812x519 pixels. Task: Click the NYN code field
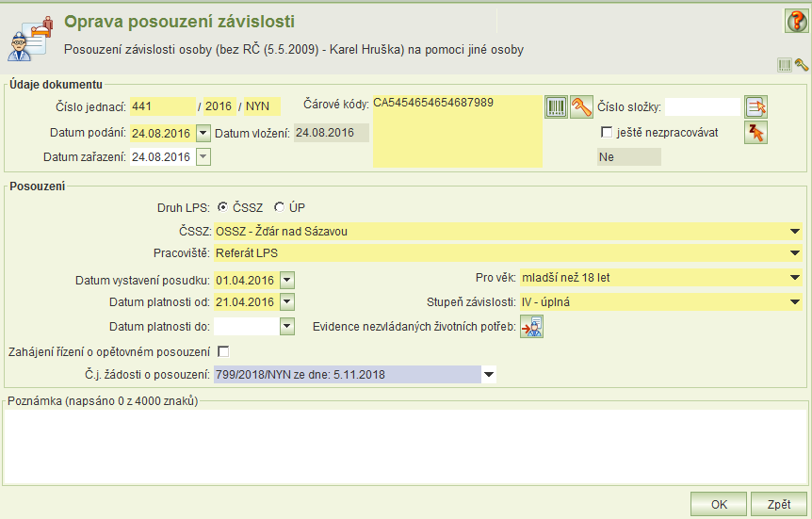263,106
